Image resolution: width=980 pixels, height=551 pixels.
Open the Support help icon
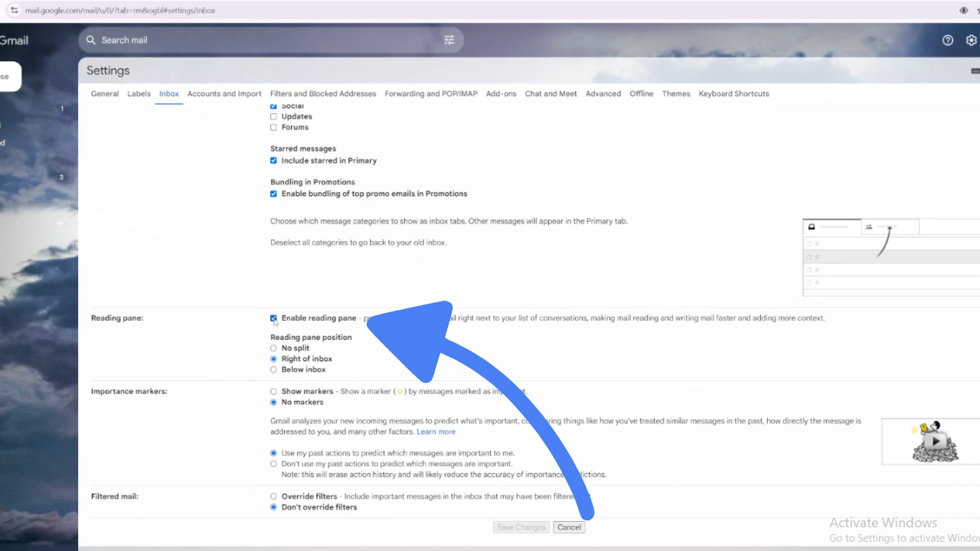tap(948, 40)
